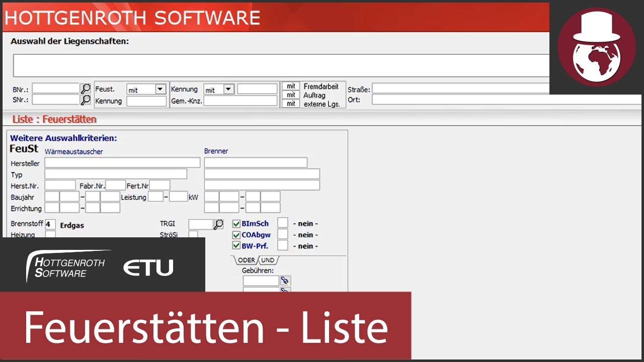Screen dimensions: 644x362
Task: Open the TRGI search magnifier icon
Action: [x=218, y=224]
